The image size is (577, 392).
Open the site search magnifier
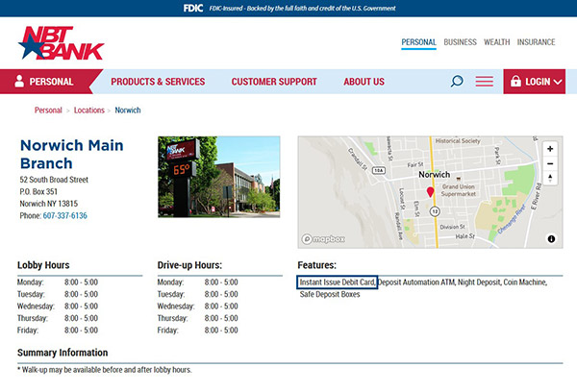[457, 82]
